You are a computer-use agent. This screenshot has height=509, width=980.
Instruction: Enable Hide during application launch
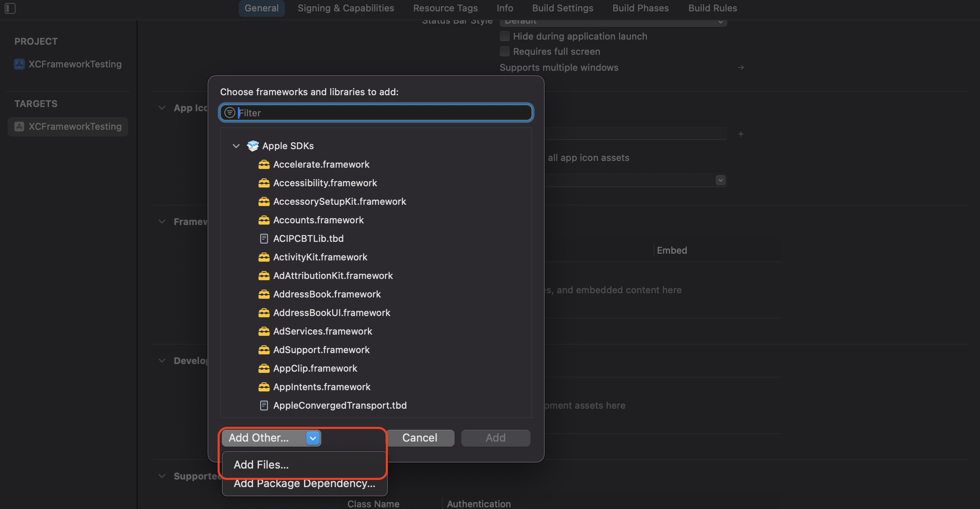pyautogui.click(x=505, y=36)
